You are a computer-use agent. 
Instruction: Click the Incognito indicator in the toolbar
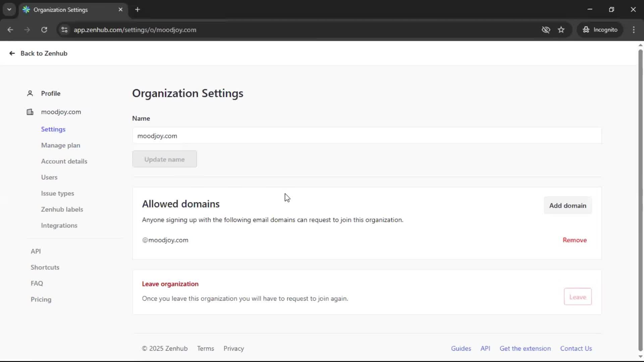point(600,29)
